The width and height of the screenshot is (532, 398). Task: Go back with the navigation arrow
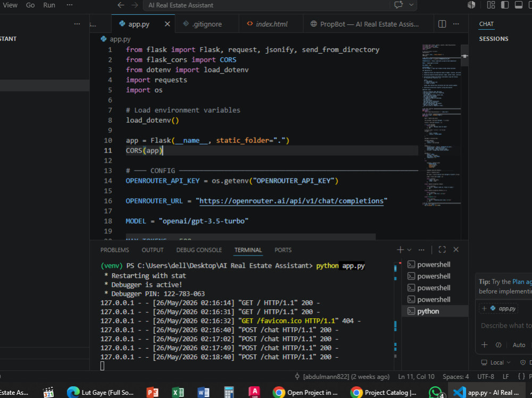(121, 5)
